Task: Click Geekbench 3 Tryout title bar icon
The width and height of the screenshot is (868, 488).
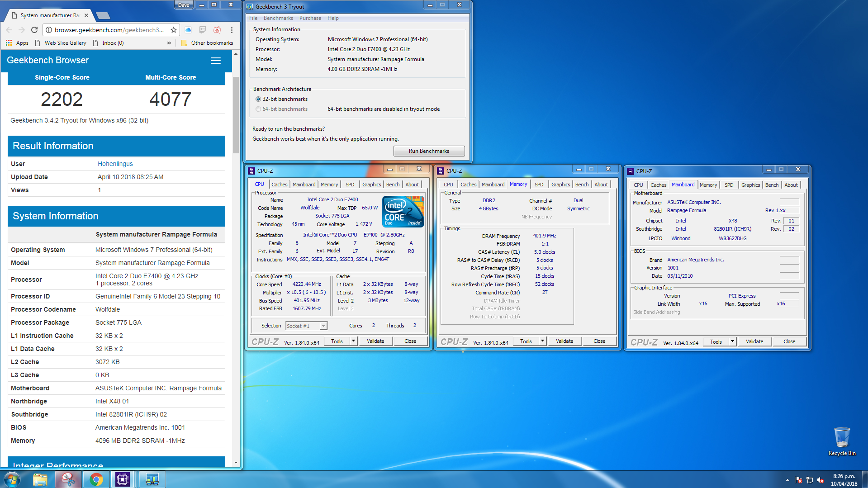Action: [x=250, y=7]
